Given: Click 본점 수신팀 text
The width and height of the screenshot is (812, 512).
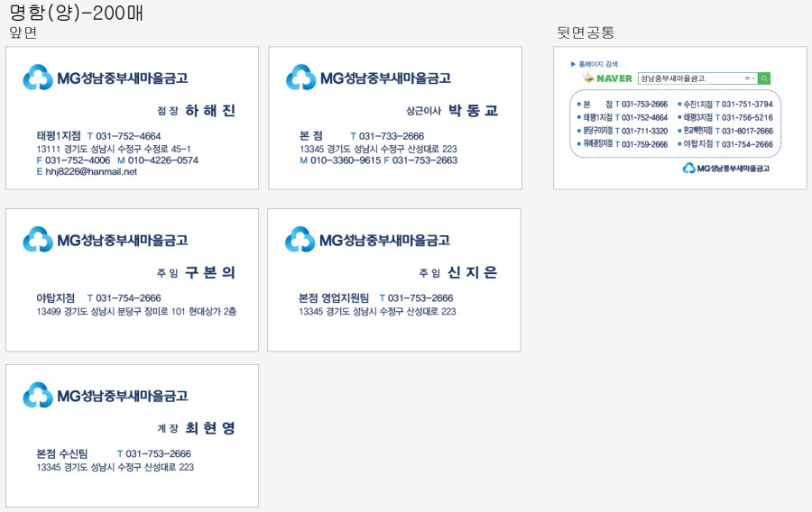Looking at the screenshot, I should (62, 453).
